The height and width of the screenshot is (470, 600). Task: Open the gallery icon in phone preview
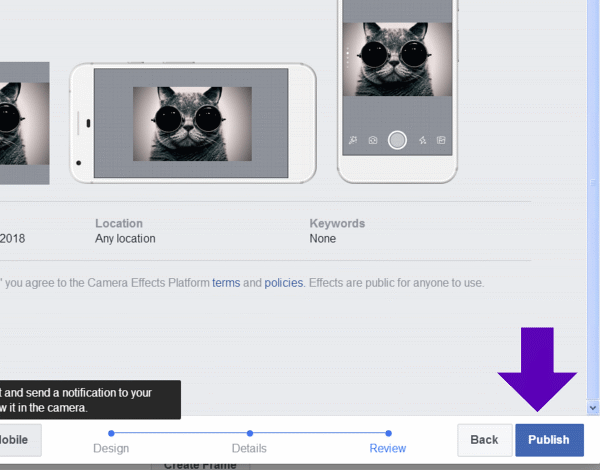click(441, 141)
